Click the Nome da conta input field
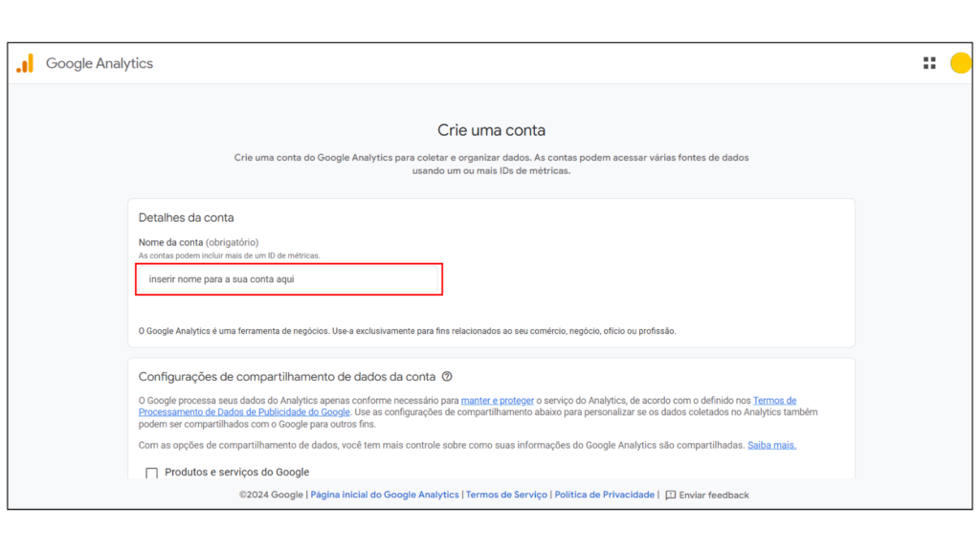 coord(289,279)
